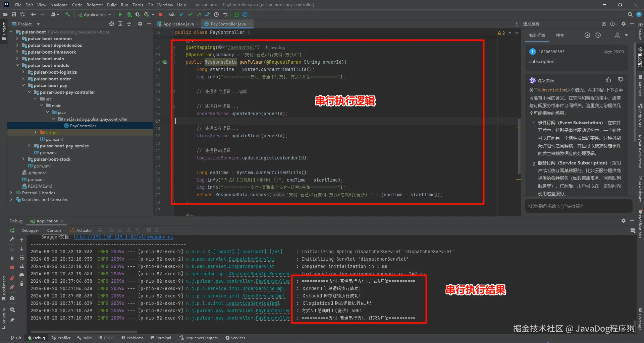
Task: Clear console output with trash icon
Action: (22, 284)
